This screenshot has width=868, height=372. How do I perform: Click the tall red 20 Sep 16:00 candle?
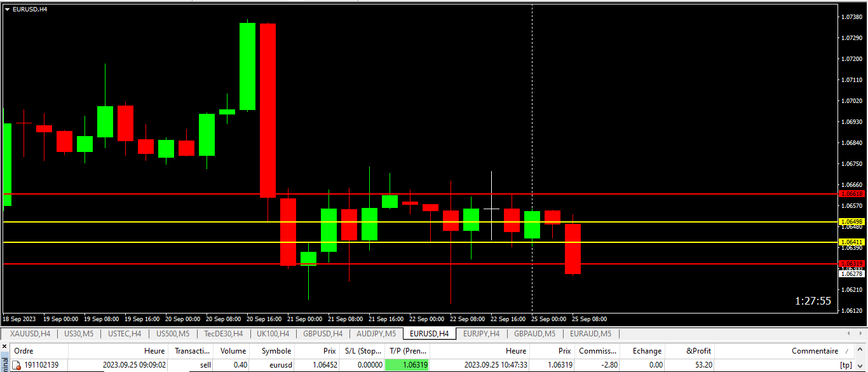coord(268,110)
